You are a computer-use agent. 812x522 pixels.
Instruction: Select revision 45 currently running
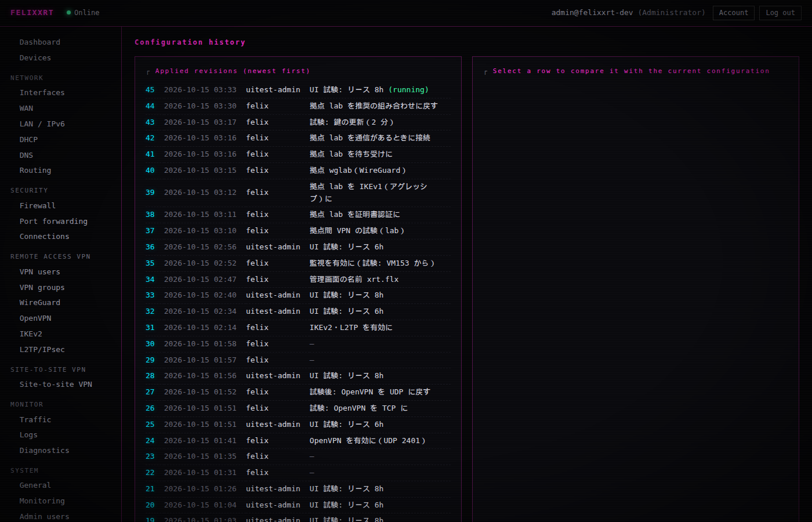(298, 90)
